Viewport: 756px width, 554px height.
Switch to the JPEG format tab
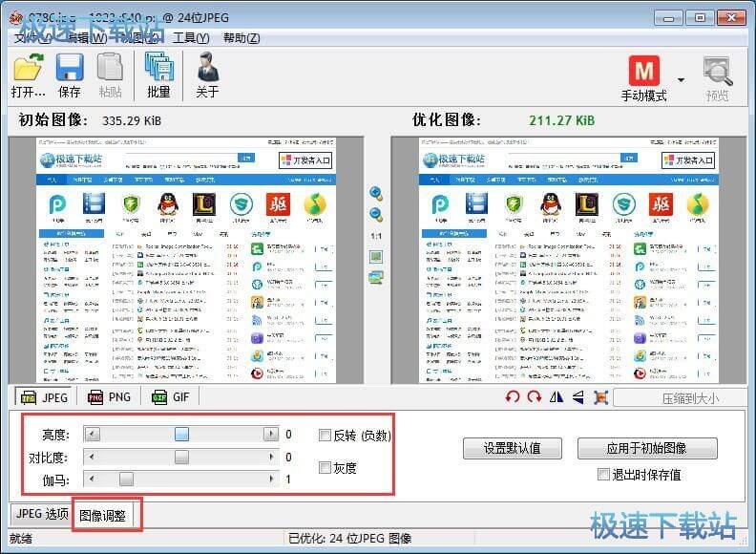(44, 397)
